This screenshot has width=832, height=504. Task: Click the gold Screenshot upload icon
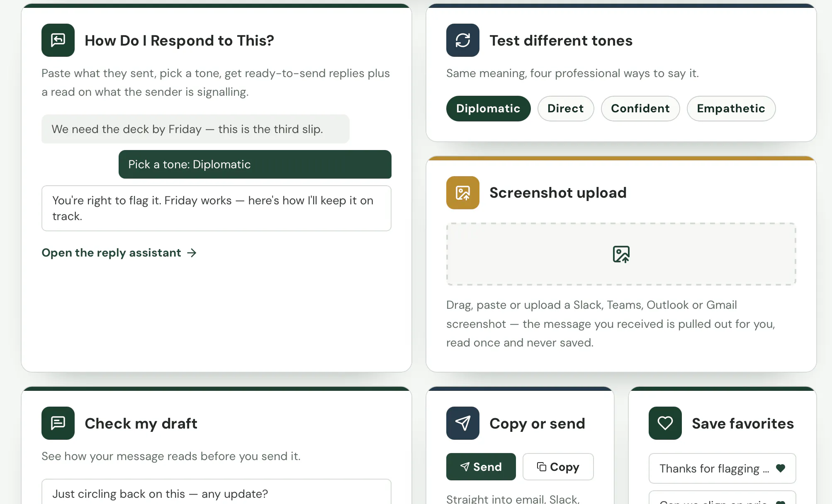pos(463,193)
